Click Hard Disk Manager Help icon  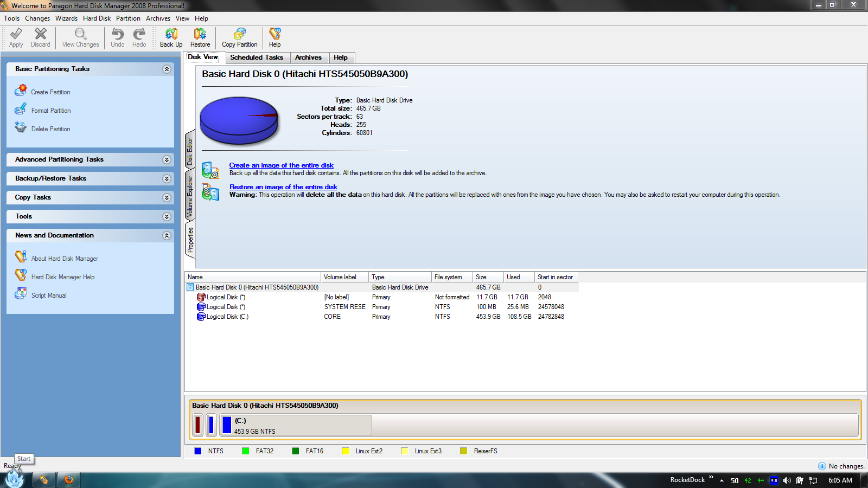(21, 275)
